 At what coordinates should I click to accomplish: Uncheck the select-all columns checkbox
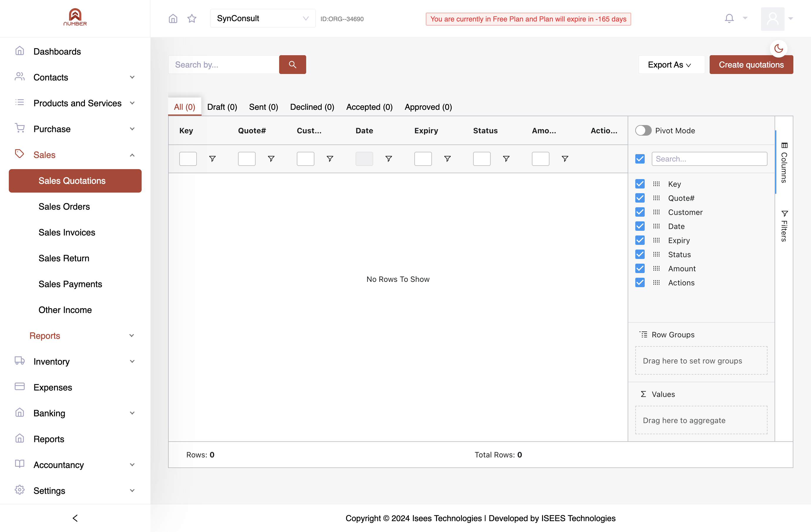tap(640, 159)
